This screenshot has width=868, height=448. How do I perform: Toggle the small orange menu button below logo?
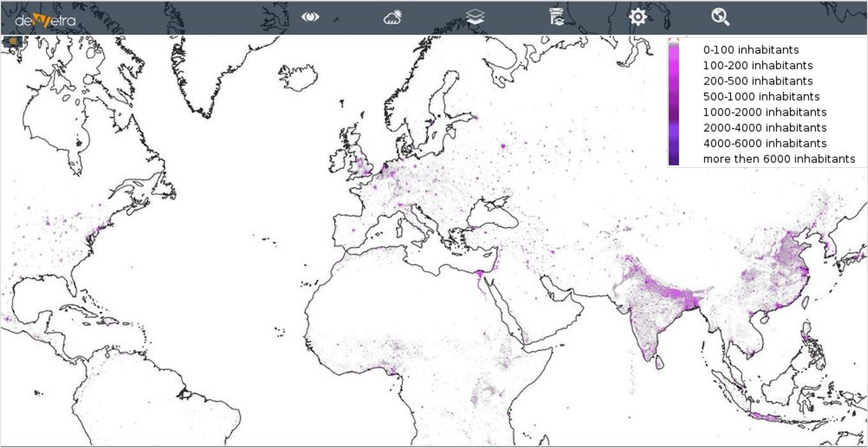pos(12,42)
